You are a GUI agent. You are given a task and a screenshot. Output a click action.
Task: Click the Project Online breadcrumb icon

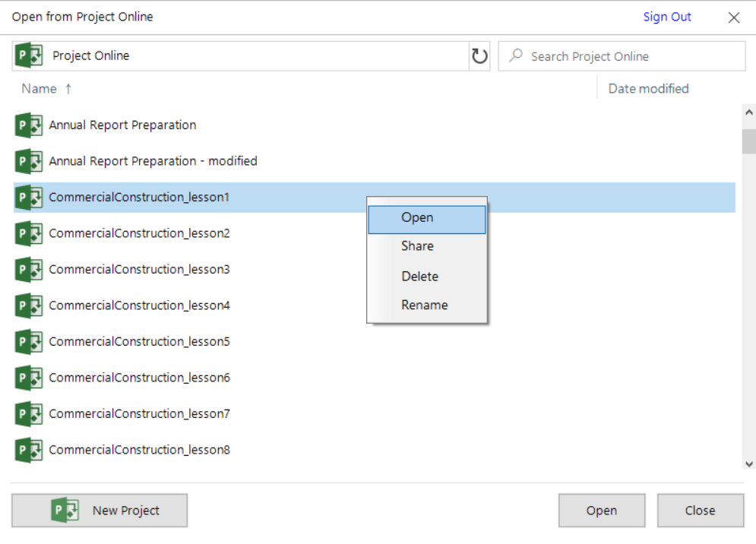(x=29, y=55)
